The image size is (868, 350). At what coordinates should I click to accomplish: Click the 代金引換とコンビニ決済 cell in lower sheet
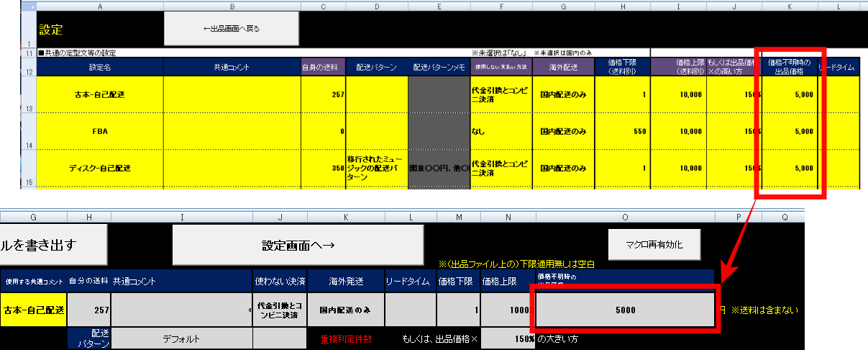click(280, 310)
